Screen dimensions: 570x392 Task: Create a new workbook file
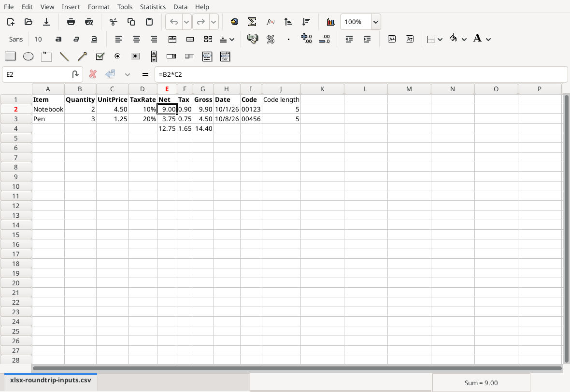pyautogui.click(x=11, y=22)
